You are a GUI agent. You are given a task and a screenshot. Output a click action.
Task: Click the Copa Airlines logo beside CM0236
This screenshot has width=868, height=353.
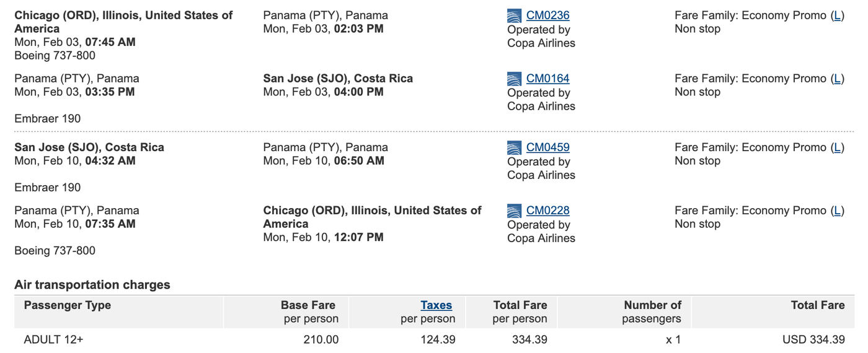click(x=514, y=16)
